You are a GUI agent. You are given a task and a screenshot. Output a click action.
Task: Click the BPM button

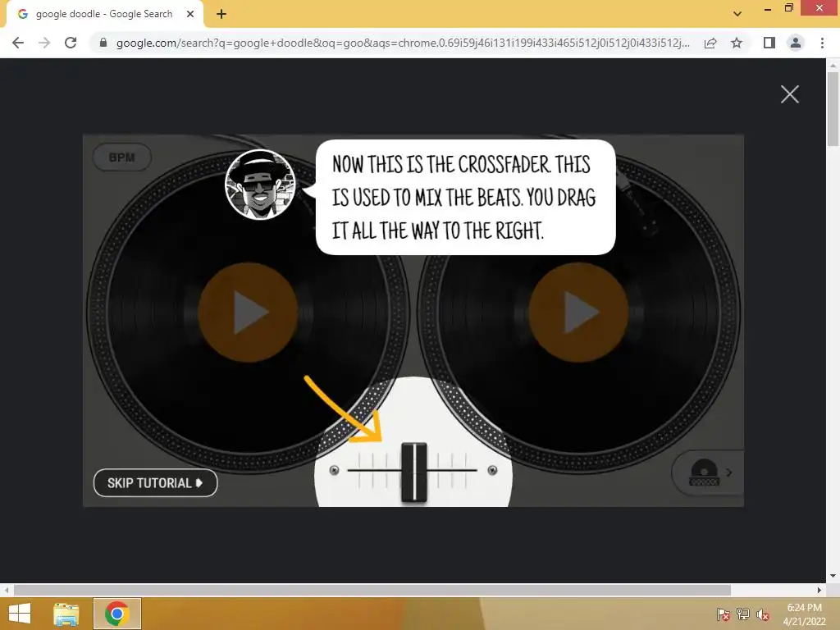[122, 157]
